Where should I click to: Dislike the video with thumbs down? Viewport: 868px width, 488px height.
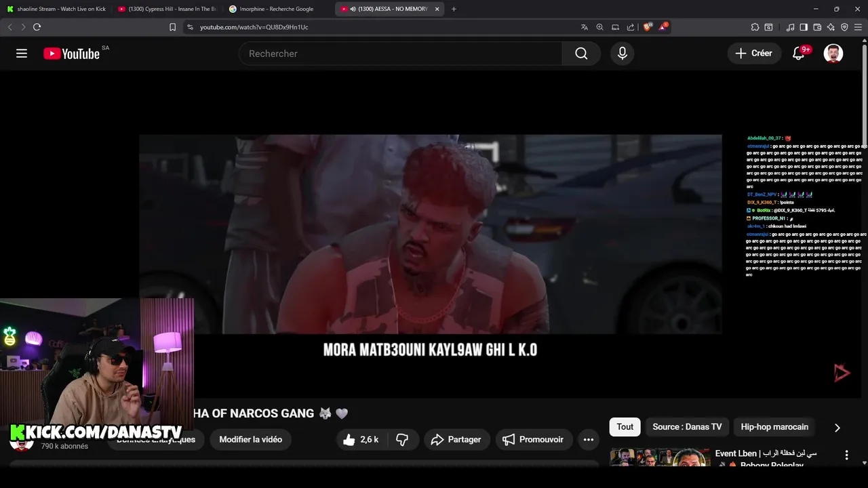pos(402,439)
